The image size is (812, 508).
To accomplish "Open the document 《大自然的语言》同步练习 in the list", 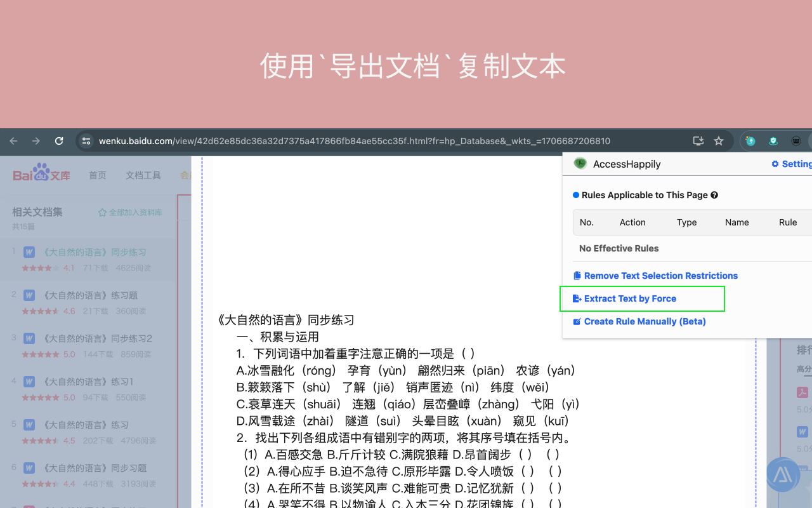I will point(95,252).
